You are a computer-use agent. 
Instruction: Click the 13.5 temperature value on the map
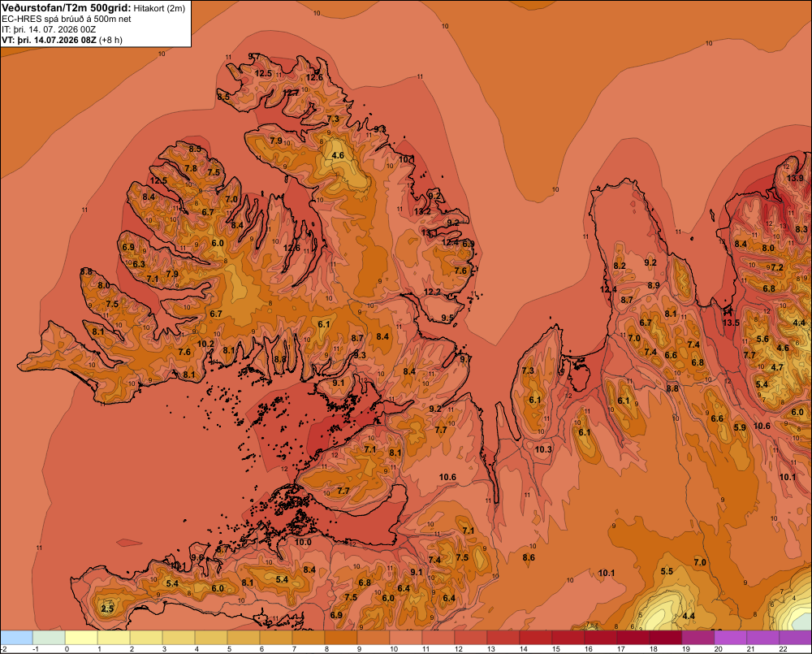pyautogui.click(x=732, y=323)
